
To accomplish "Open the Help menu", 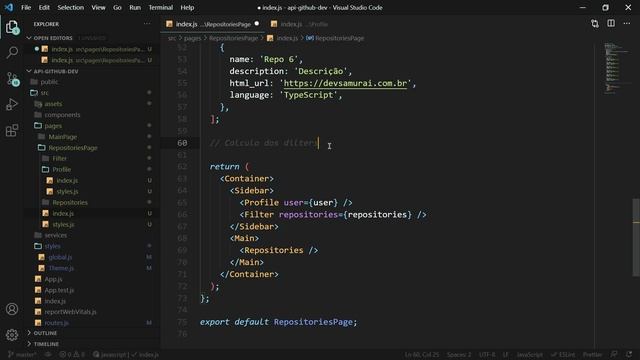I will pyautogui.click(x=187, y=7).
